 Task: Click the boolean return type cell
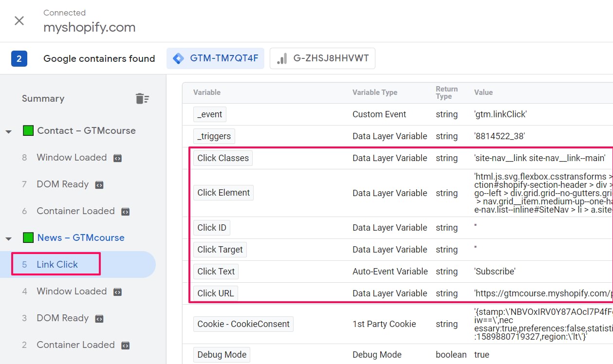(451, 355)
